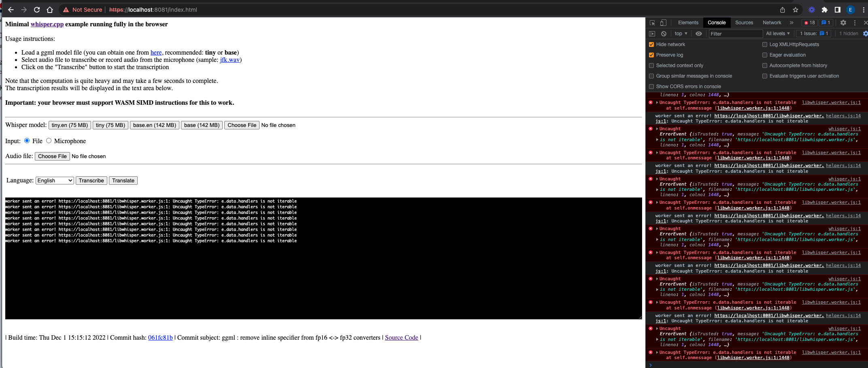Choose an audio file to transcribe
The image size is (868, 368).
pos(52,157)
